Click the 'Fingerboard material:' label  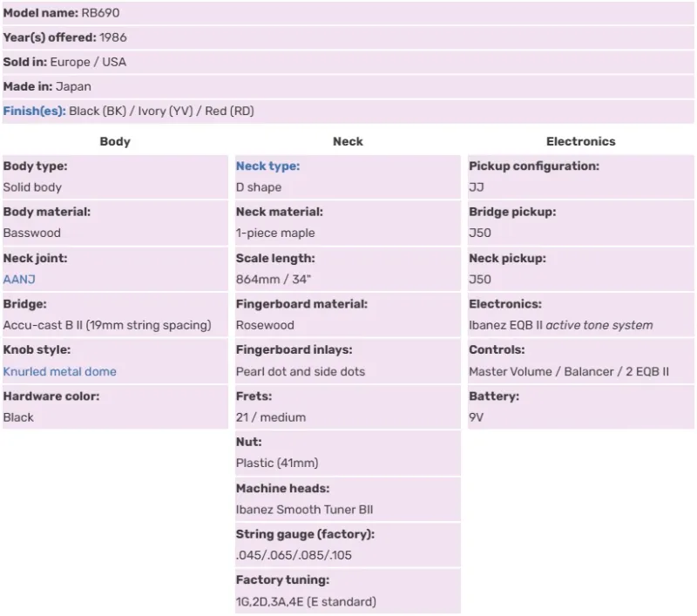(301, 304)
